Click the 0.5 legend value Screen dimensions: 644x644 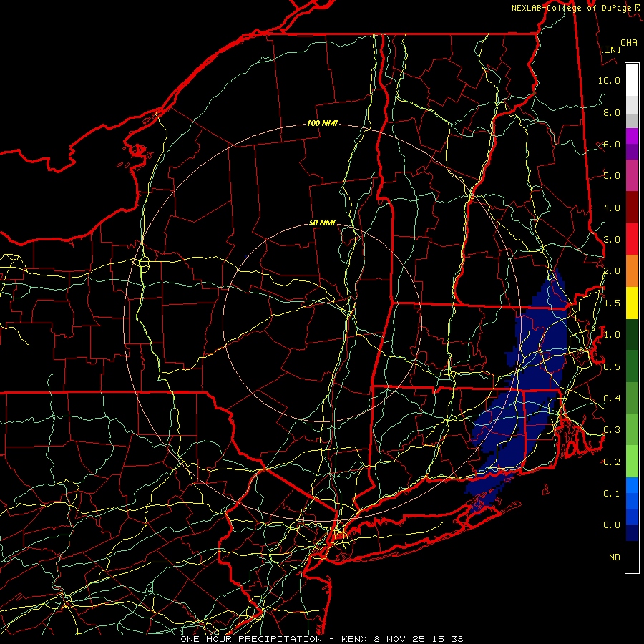click(x=612, y=366)
